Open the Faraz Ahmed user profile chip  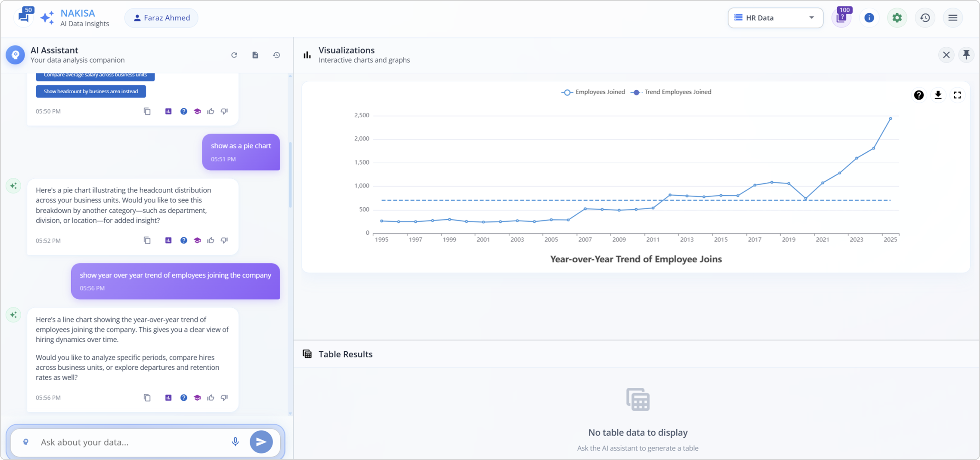(161, 18)
